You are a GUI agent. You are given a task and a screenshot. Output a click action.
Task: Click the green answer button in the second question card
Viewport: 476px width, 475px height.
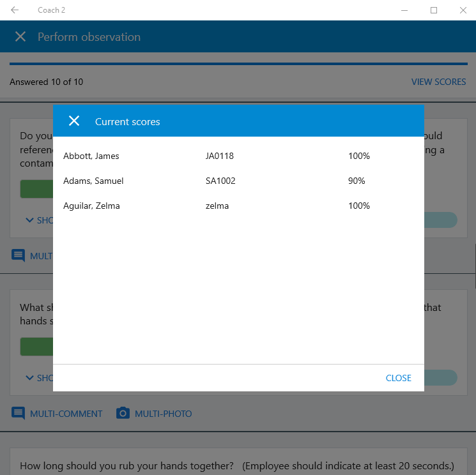coord(36,347)
